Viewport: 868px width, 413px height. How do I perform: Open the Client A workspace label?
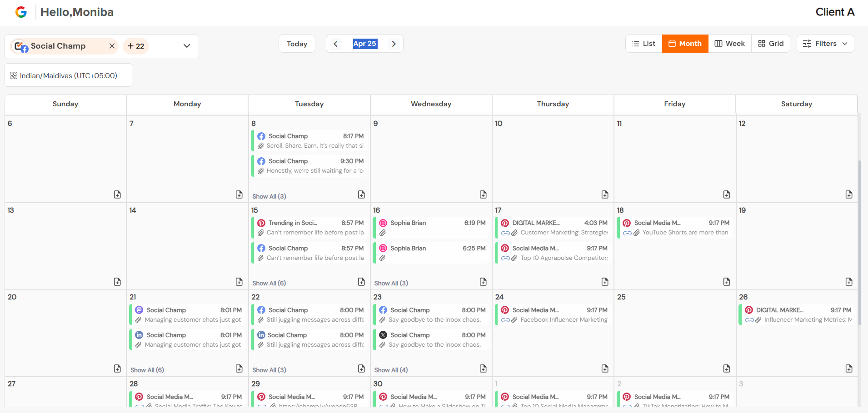tap(835, 12)
